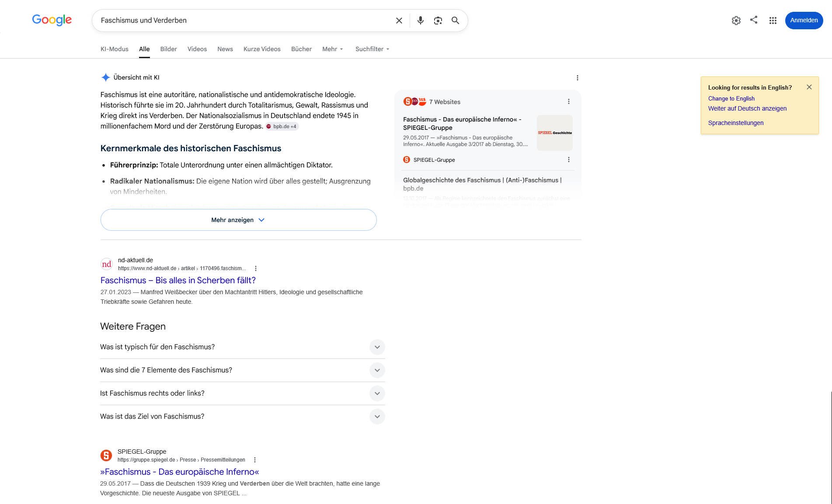Viewport: 832px width, 504px height.
Task: Click the Change to English link
Action: (x=731, y=98)
